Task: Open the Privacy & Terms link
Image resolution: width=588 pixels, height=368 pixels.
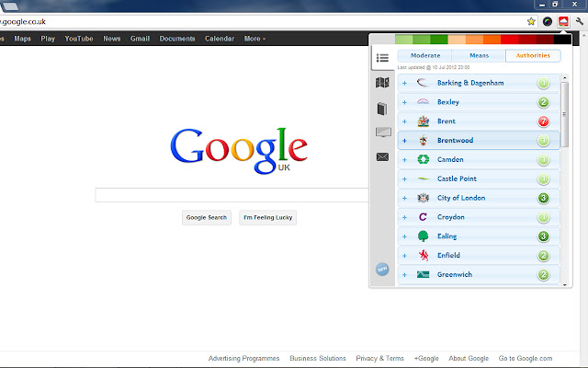Action: point(379,359)
